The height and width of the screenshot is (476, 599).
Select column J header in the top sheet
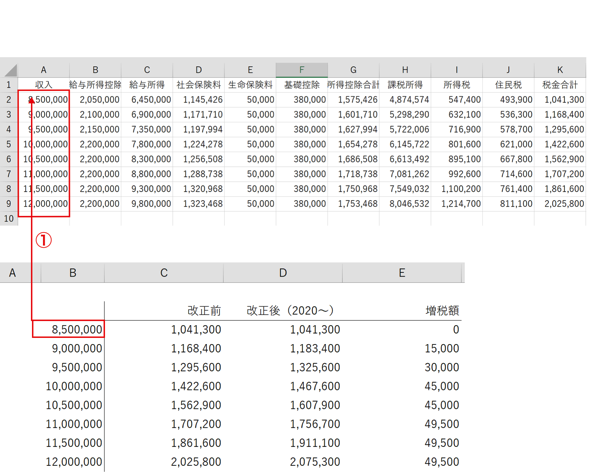click(x=508, y=70)
